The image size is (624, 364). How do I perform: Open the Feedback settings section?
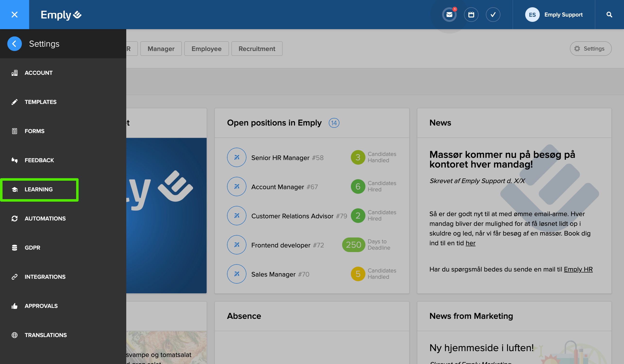tap(39, 160)
